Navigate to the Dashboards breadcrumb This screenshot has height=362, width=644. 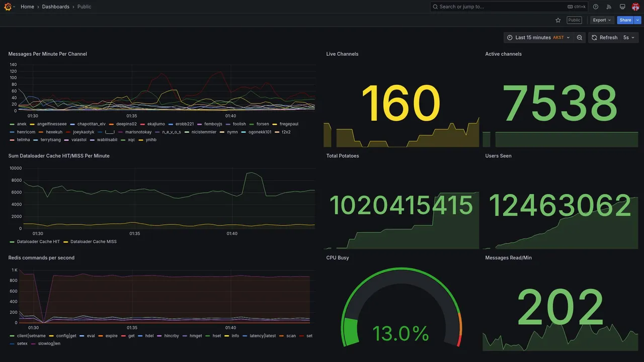pyautogui.click(x=56, y=7)
